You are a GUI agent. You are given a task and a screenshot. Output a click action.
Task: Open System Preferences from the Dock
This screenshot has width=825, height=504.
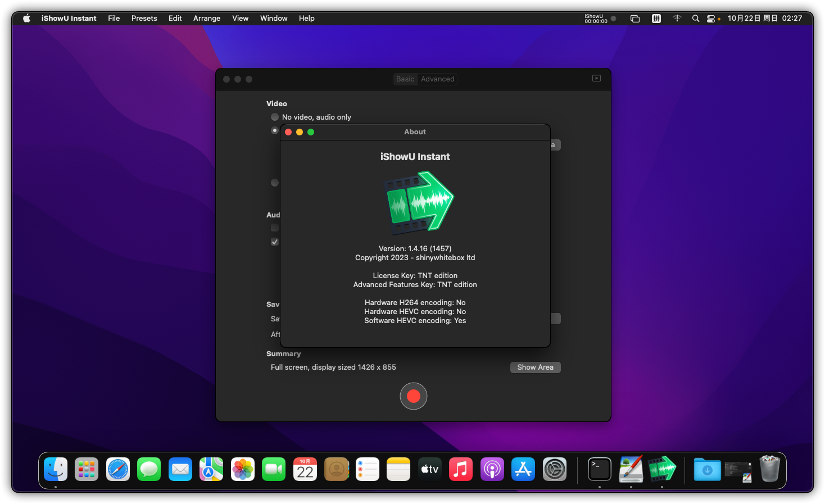[555, 469]
